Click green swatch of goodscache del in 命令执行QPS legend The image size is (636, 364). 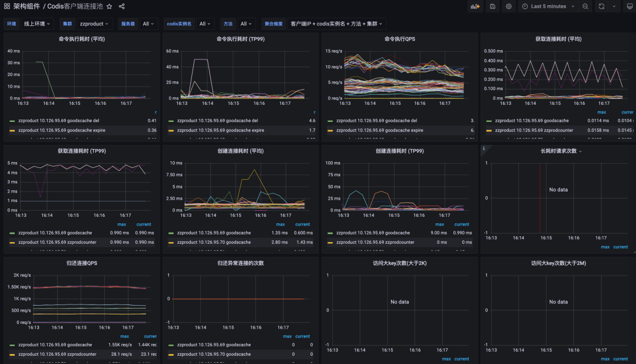point(330,121)
